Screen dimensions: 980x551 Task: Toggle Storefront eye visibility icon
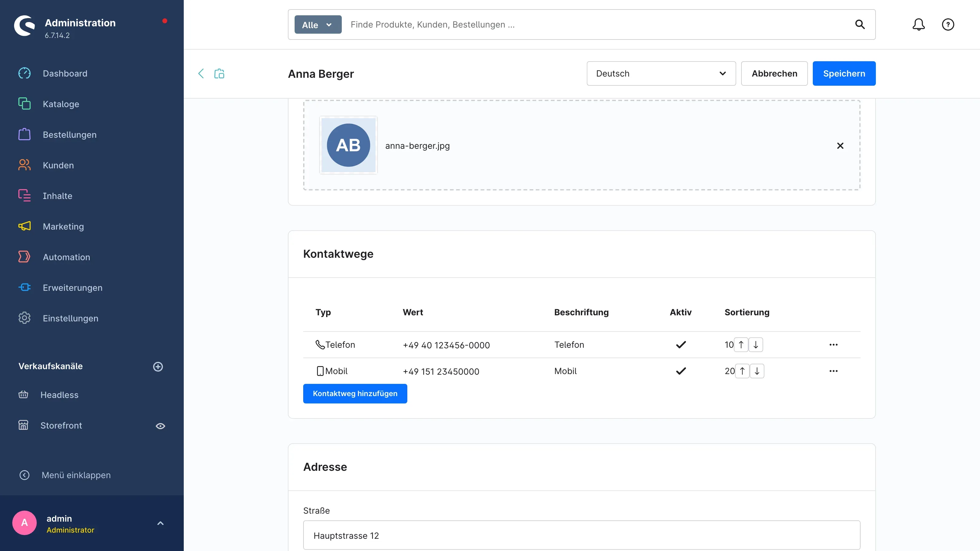coord(160,426)
